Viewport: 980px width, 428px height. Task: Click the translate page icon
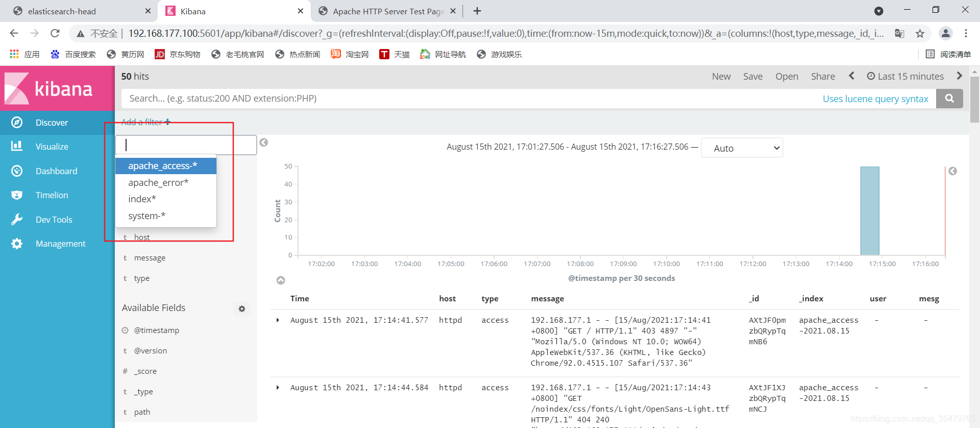[899, 33]
